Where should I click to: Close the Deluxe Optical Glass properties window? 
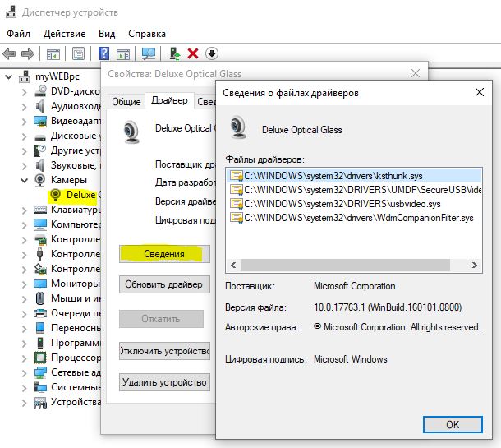click(x=416, y=73)
